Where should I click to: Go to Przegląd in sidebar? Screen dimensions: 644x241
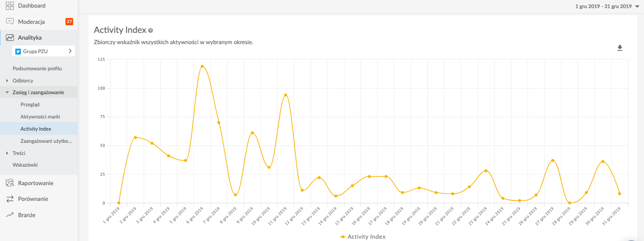[30, 105]
